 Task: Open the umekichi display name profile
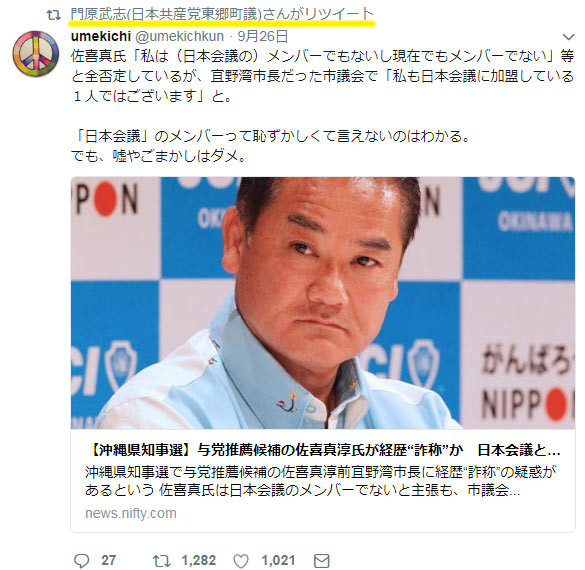101,36
